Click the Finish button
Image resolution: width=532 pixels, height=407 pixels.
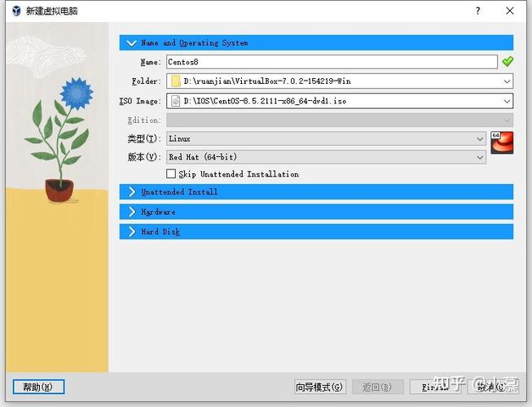coord(435,387)
